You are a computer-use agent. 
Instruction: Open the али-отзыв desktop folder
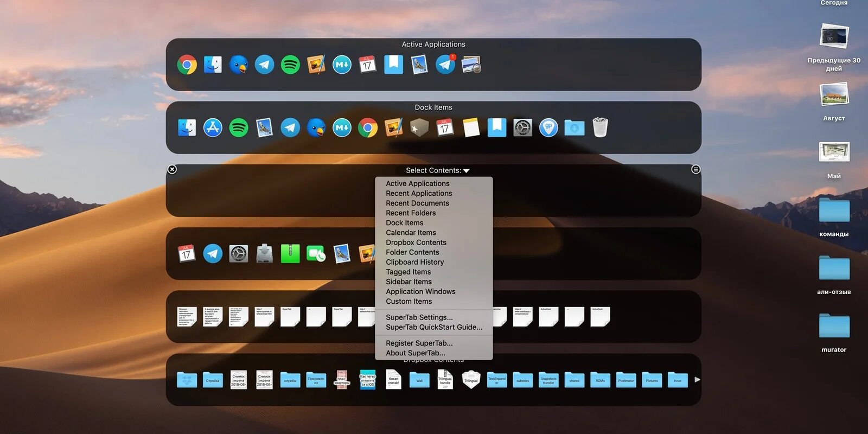834,268
